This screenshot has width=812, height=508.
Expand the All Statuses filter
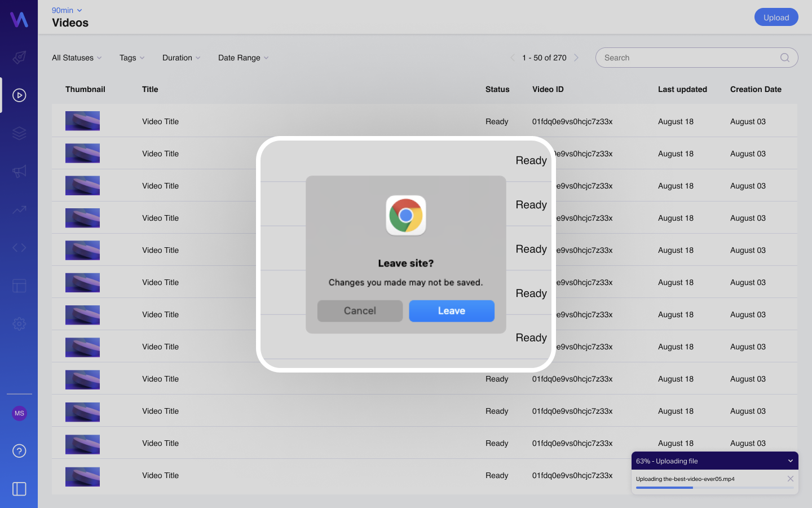[77, 58]
